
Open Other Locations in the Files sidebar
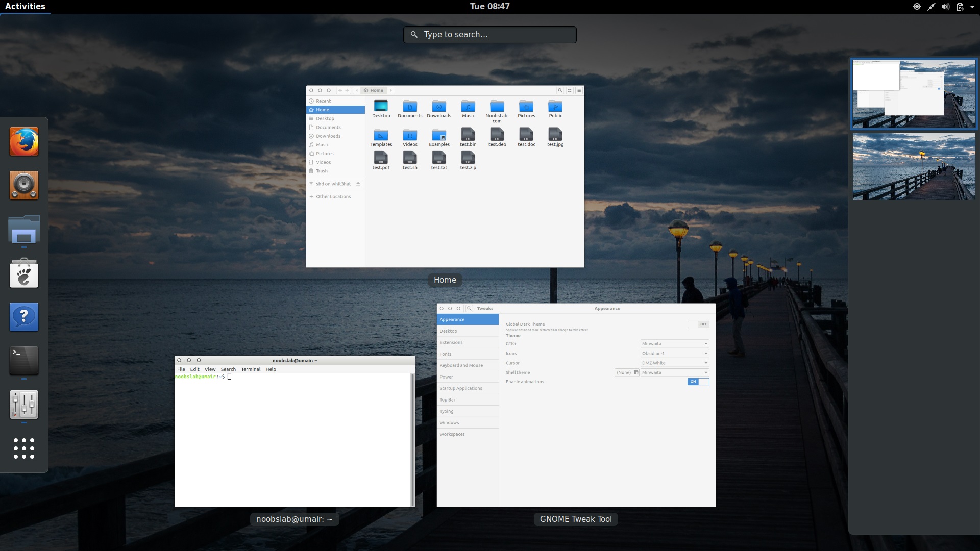click(333, 196)
